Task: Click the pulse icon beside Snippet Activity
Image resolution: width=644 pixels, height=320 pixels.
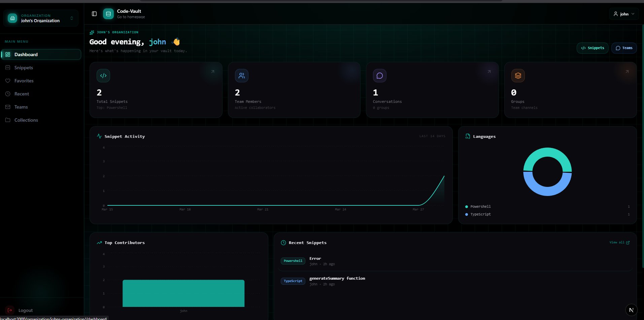Action: point(99,136)
